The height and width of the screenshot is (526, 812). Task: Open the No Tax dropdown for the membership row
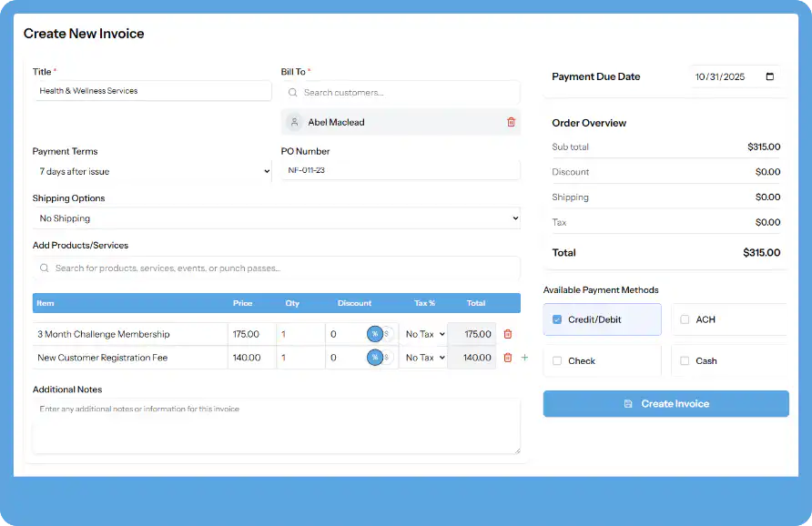point(423,334)
